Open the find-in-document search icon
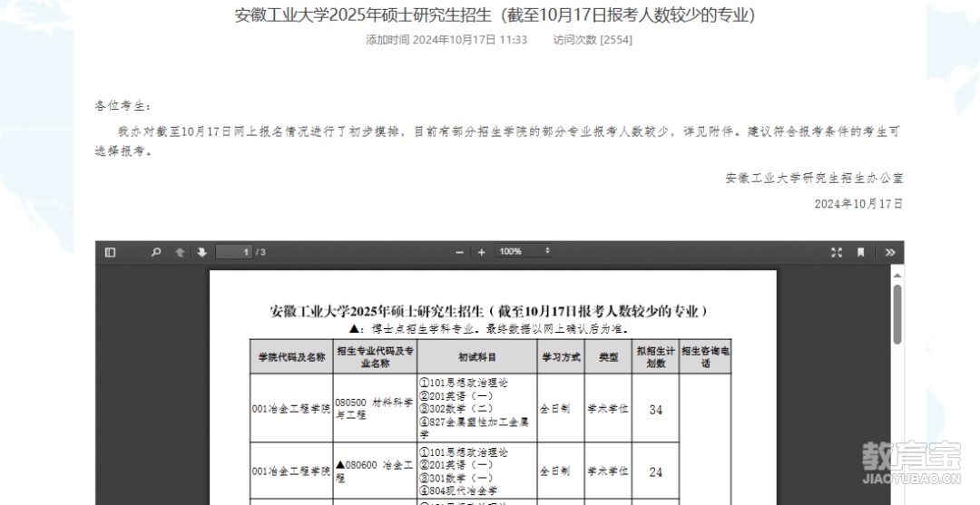This screenshot has width=980, height=505. pyautogui.click(x=156, y=252)
